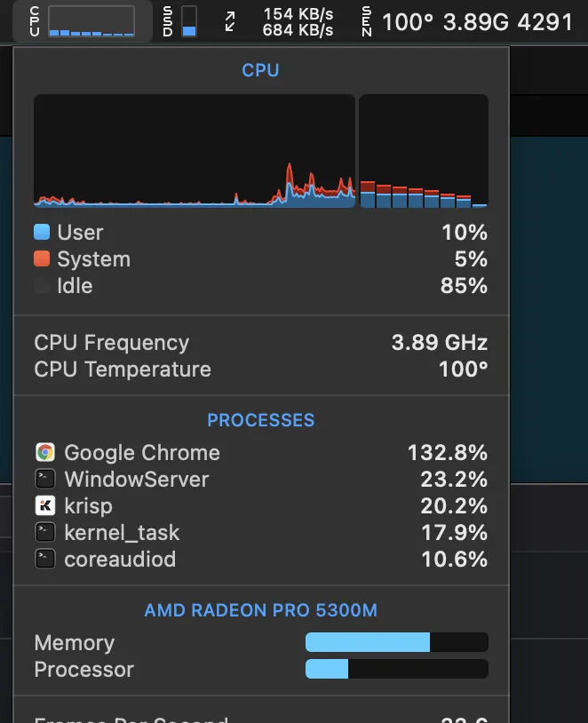The image size is (588, 723).
Task: Select the WindowServer process row
Action: click(260, 480)
